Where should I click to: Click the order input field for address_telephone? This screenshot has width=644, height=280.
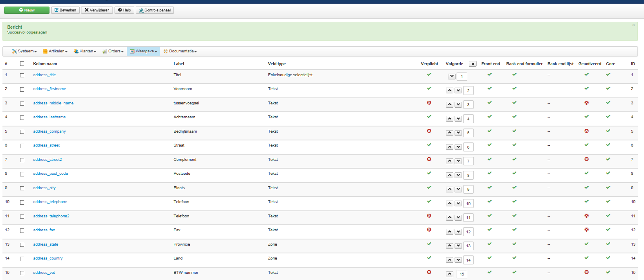tap(468, 203)
